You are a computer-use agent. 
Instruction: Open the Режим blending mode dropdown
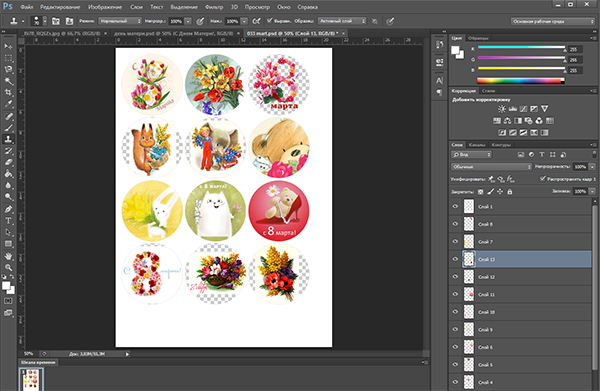[x=120, y=21]
